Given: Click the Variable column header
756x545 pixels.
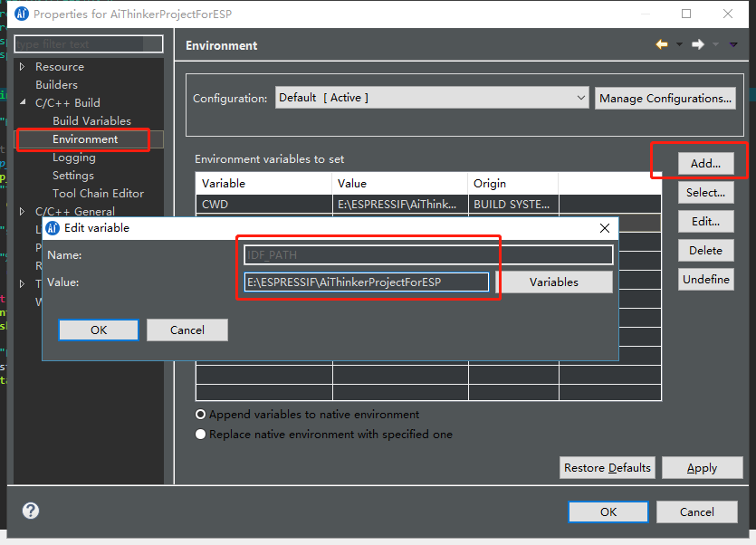Looking at the screenshot, I should pos(264,183).
